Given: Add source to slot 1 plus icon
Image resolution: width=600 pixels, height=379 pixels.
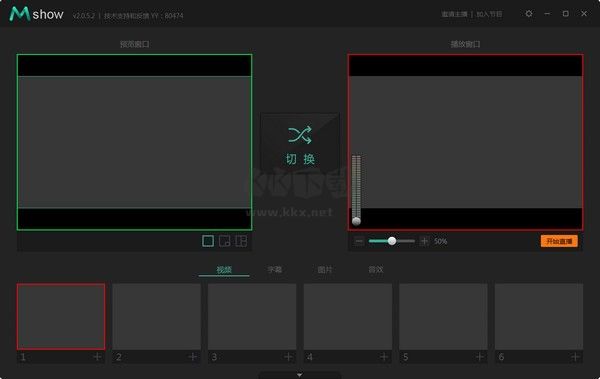Looking at the screenshot, I should [x=97, y=357].
